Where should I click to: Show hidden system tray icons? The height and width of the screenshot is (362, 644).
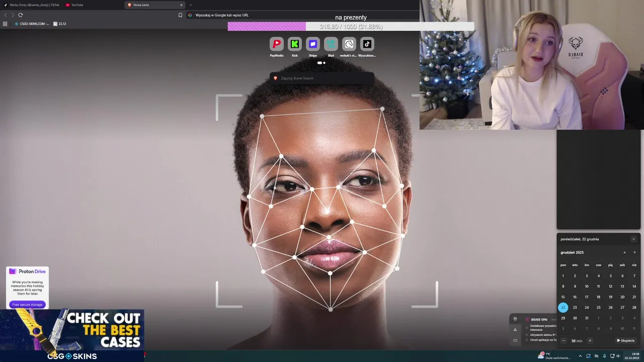(580, 356)
